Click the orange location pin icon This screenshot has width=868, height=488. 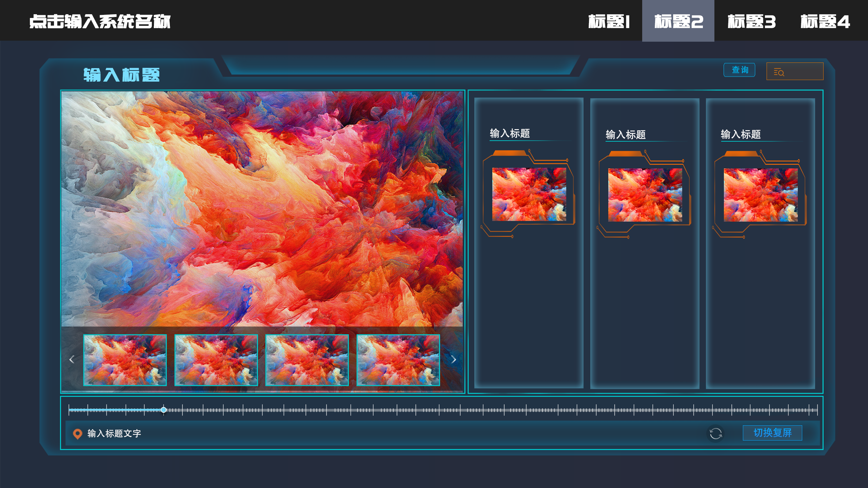(78, 434)
